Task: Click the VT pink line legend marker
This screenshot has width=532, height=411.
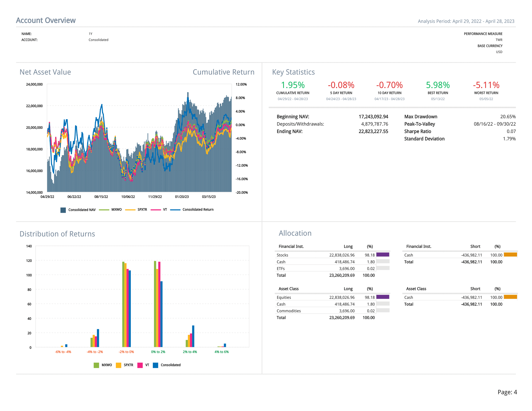Action: [x=156, y=210]
